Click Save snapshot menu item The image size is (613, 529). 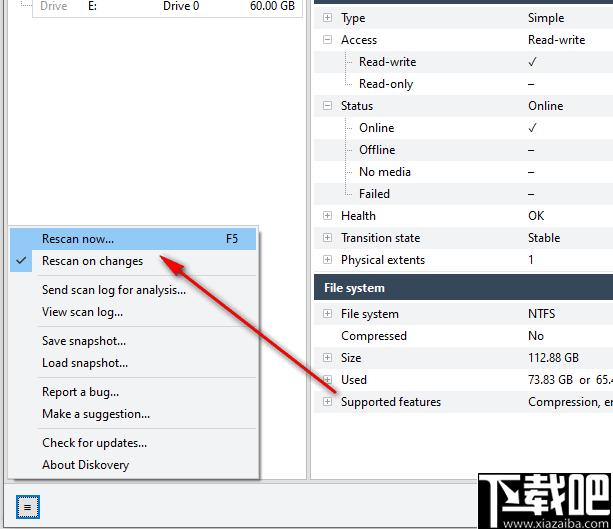coord(133,341)
